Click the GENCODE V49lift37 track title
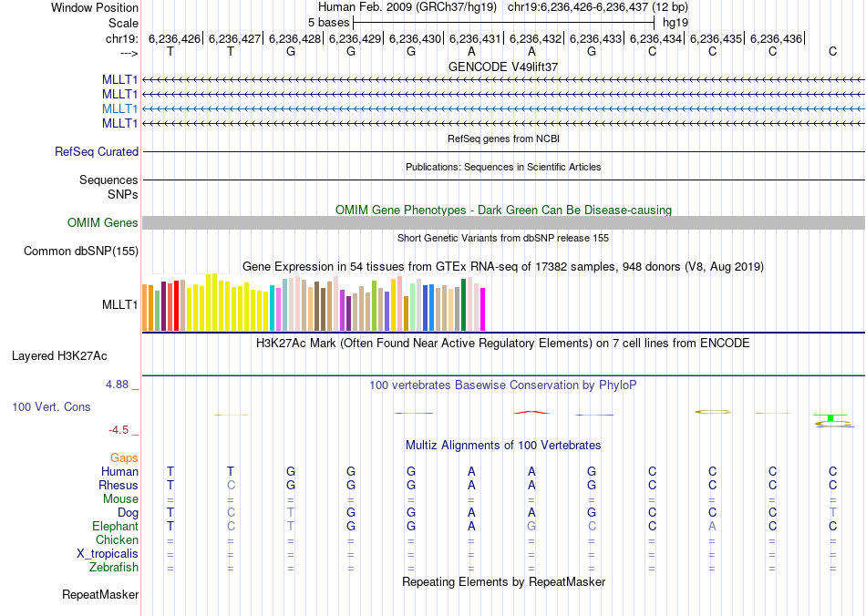 pos(503,67)
